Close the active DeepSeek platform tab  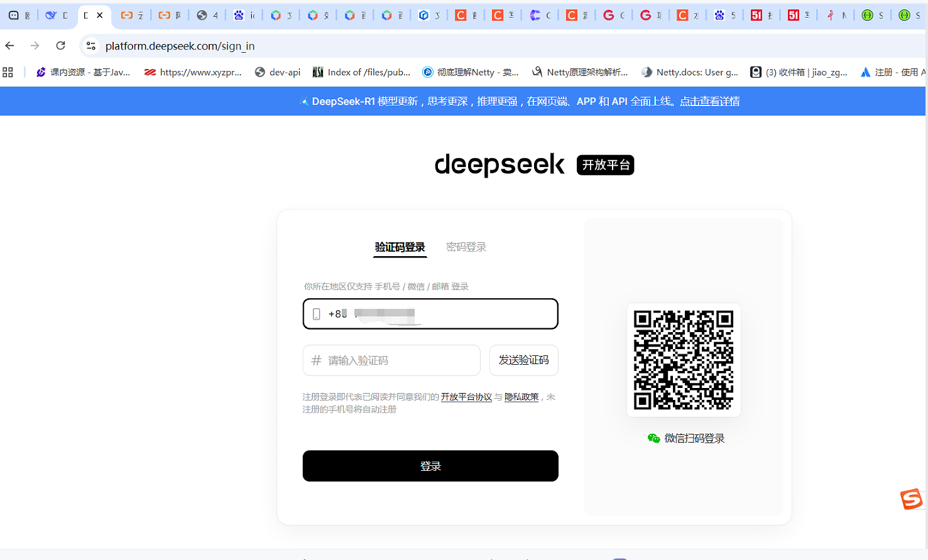(100, 15)
